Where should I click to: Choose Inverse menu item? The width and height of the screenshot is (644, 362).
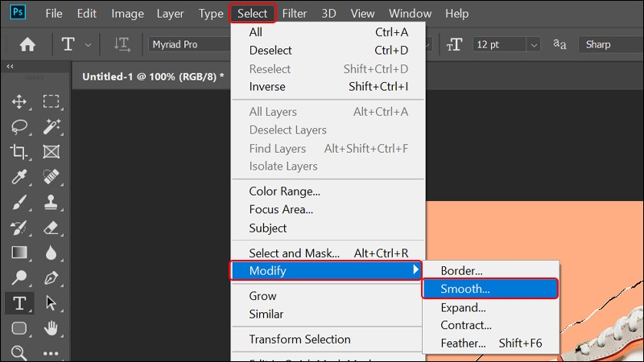[328, 87]
